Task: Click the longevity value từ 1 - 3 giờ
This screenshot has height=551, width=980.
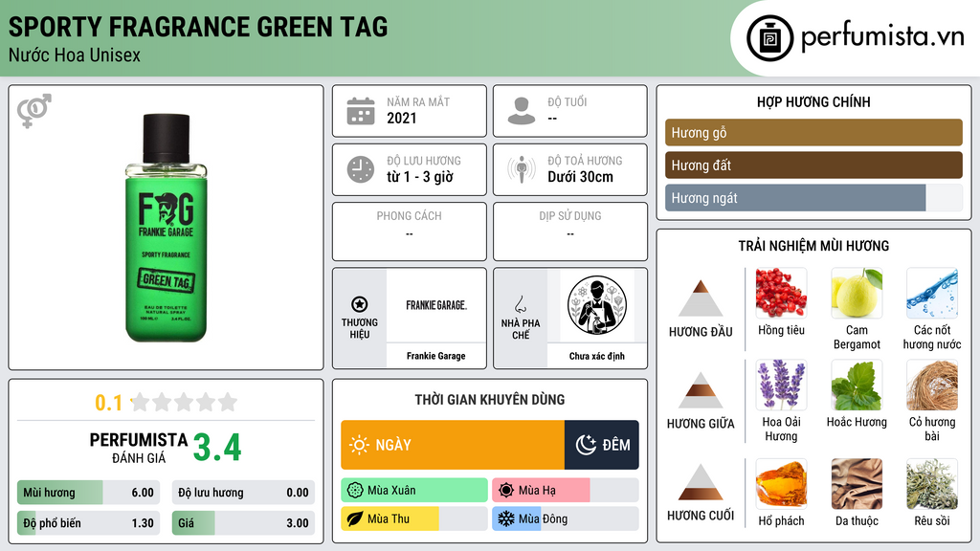Action: point(419,177)
